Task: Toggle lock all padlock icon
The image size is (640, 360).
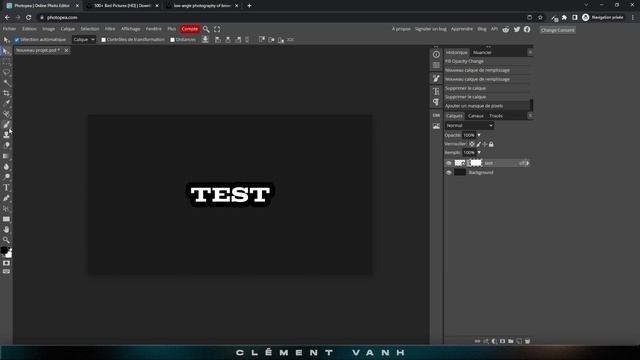Action: tap(491, 144)
